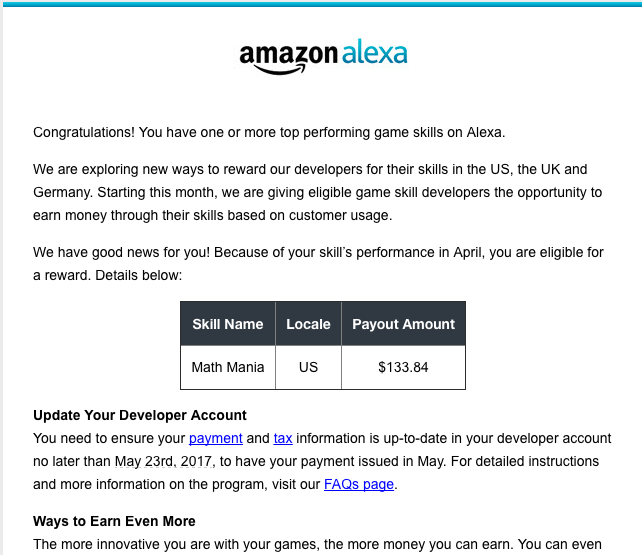642x555 pixels.
Task: Click the Payout Amount column header
Action: click(403, 324)
